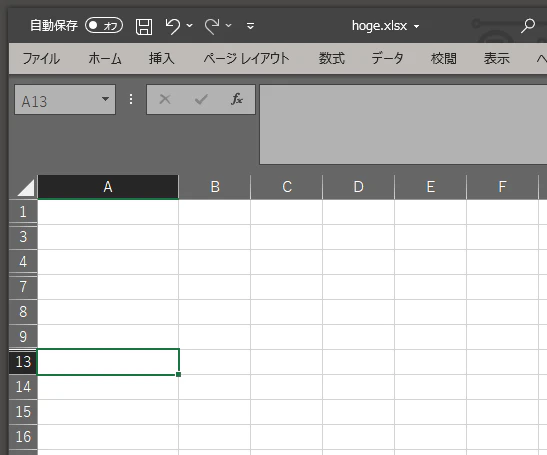The height and width of the screenshot is (455, 547).
Task: Open the ページ レイアウト tab
Action: [x=247, y=58]
